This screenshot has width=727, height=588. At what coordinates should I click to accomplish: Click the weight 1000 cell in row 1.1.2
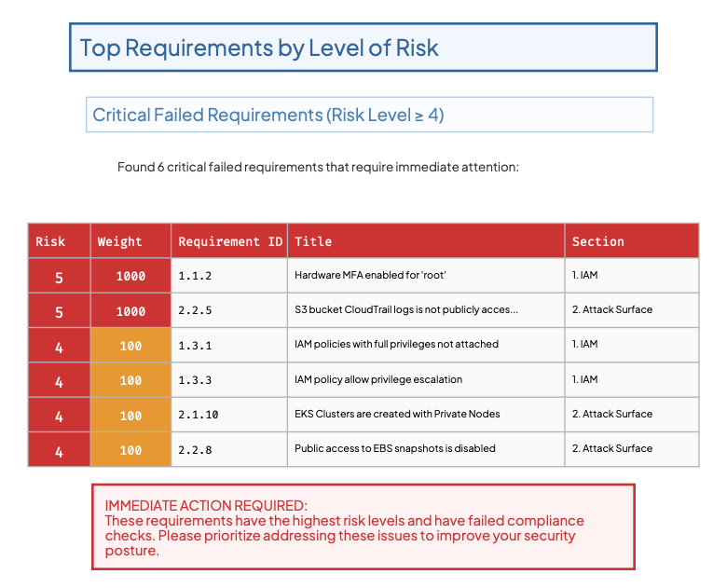(x=130, y=276)
